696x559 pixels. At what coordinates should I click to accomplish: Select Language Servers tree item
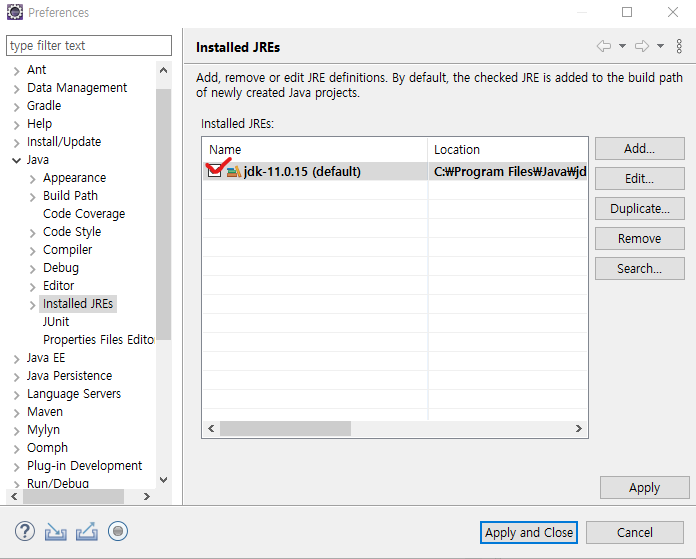point(74,394)
